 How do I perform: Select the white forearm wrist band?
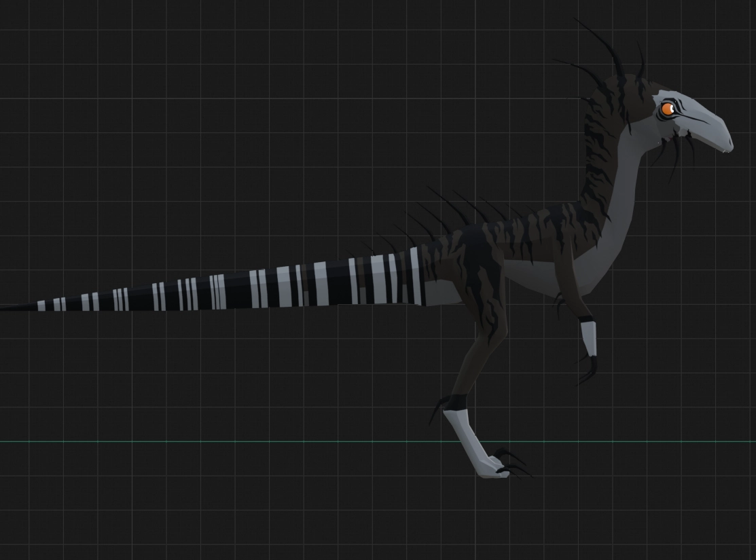[x=588, y=337]
